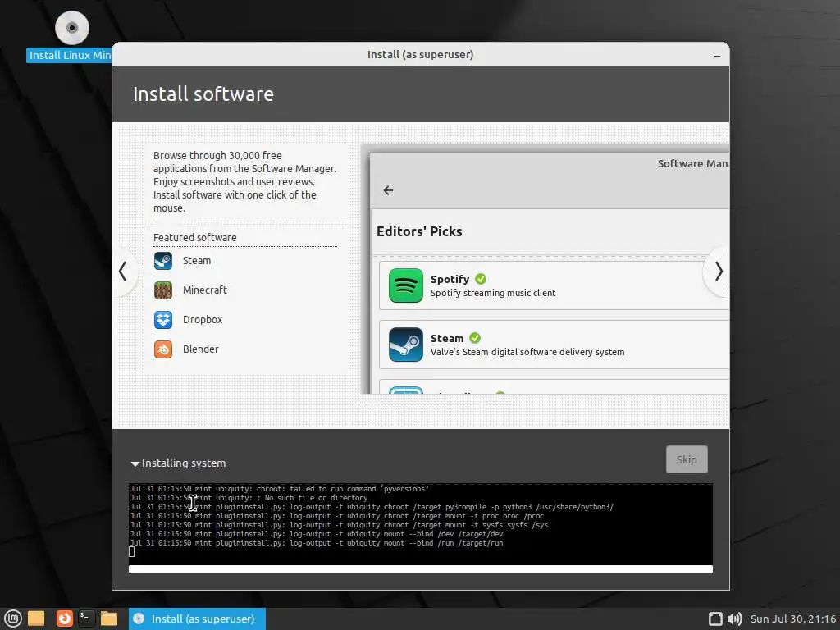The image size is (840, 630).
Task: Collapse the Installing system details expander
Action: [135, 464]
